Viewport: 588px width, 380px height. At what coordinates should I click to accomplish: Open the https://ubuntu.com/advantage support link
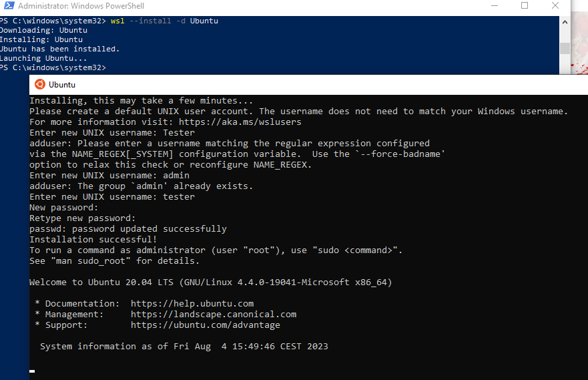tap(205, 325)
